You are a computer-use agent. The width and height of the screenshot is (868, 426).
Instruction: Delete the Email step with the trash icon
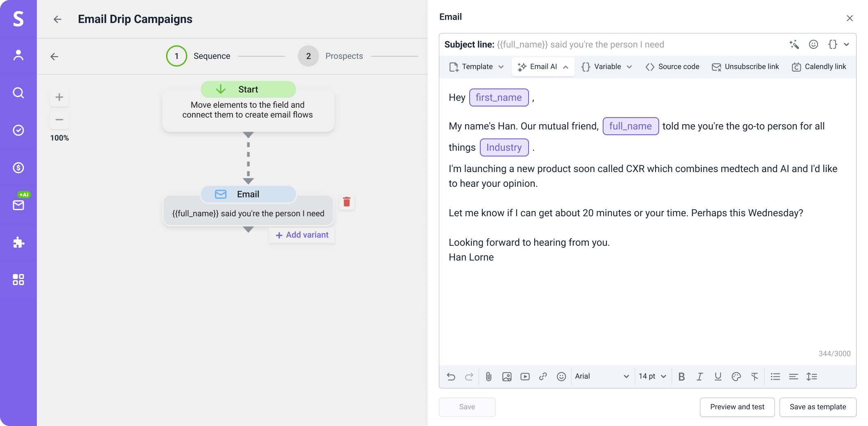point(346,202)
